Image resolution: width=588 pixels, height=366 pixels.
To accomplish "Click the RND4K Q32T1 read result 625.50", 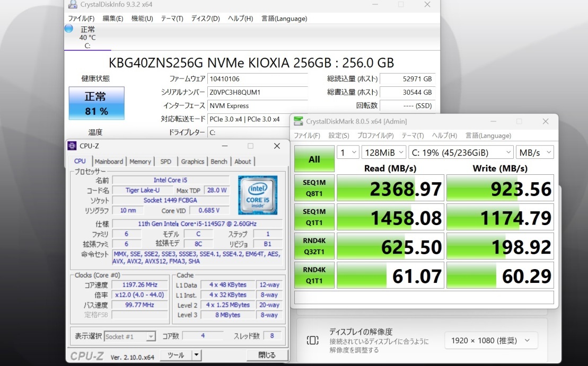I will 390,246.
